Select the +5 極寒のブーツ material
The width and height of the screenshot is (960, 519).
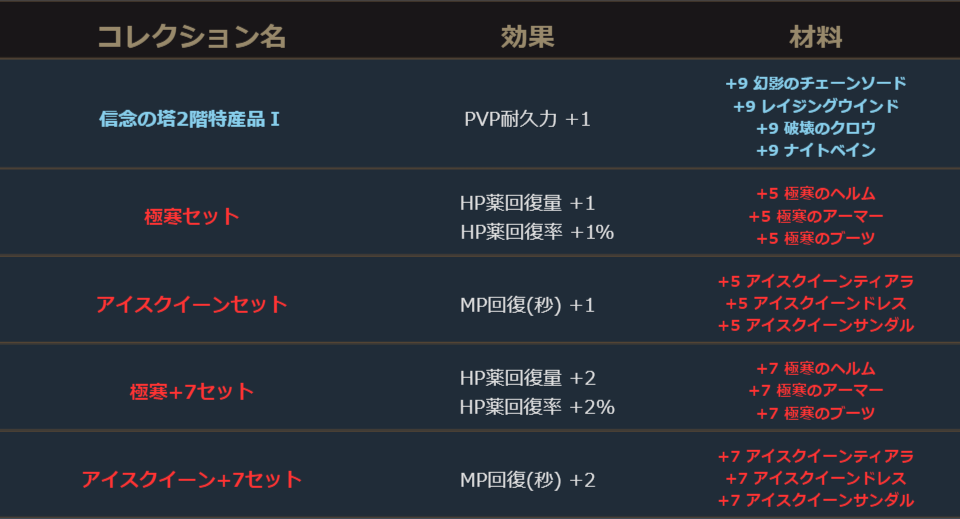coord(815,238)
